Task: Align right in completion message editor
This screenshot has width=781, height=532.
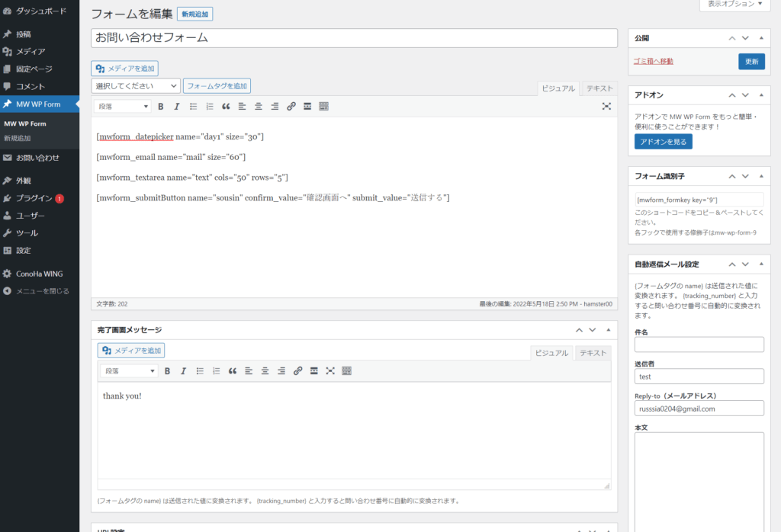Action: tap(281, 371)
